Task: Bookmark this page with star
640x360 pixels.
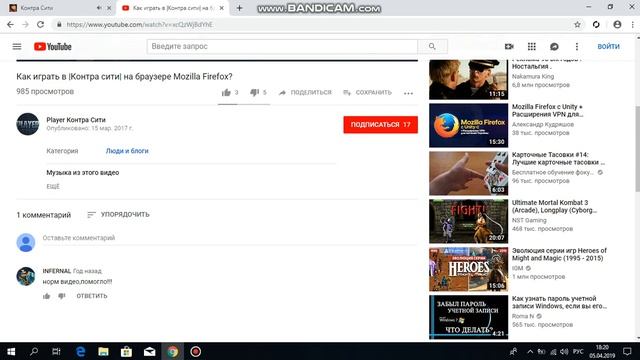Action: 577,24
